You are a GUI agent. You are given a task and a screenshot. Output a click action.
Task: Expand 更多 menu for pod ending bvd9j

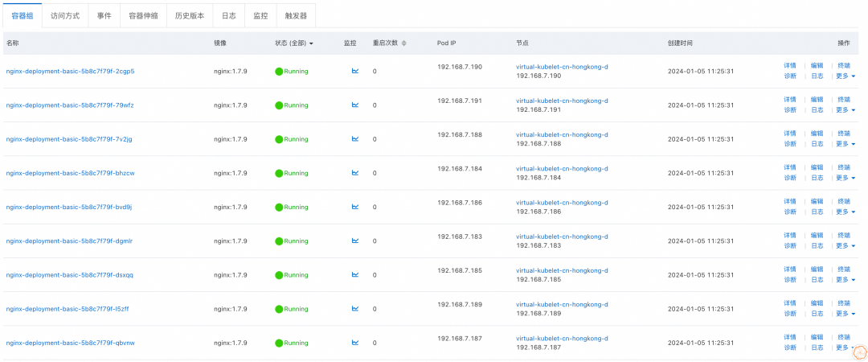pyautogui.click(x=845, y=212)
